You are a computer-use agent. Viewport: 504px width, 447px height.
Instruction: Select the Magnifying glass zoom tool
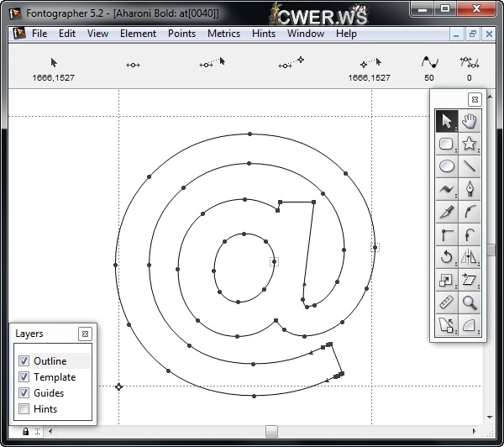click(x=470, y=302)
